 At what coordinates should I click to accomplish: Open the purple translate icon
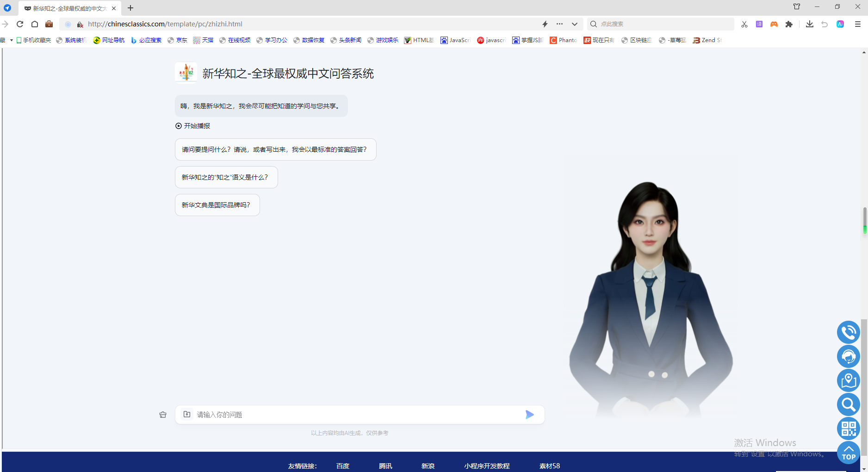[x=759, y=24]
